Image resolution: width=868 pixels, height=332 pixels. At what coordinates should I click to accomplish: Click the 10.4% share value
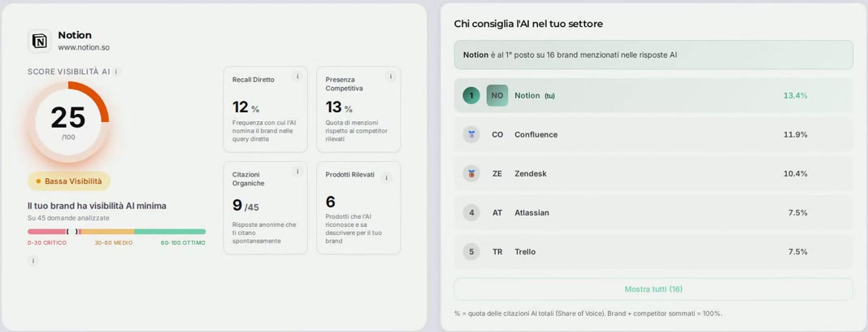click(796, 173)
